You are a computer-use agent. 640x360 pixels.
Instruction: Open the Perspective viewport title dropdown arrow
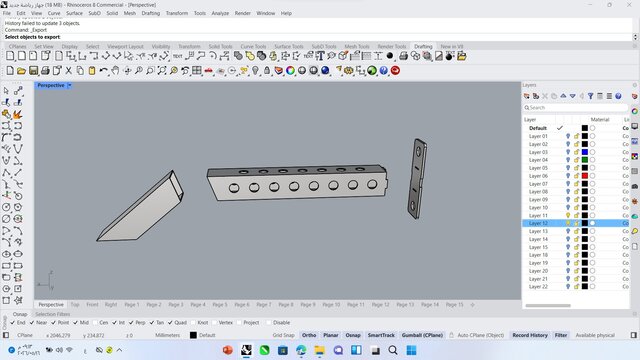pyautogui.click(x=69, y=85)
